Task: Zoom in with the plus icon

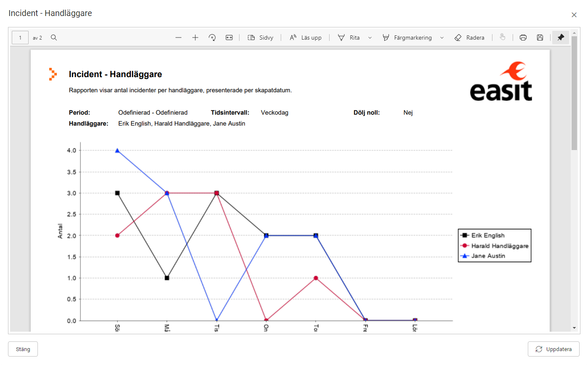Action: click(x=195, y=38)
